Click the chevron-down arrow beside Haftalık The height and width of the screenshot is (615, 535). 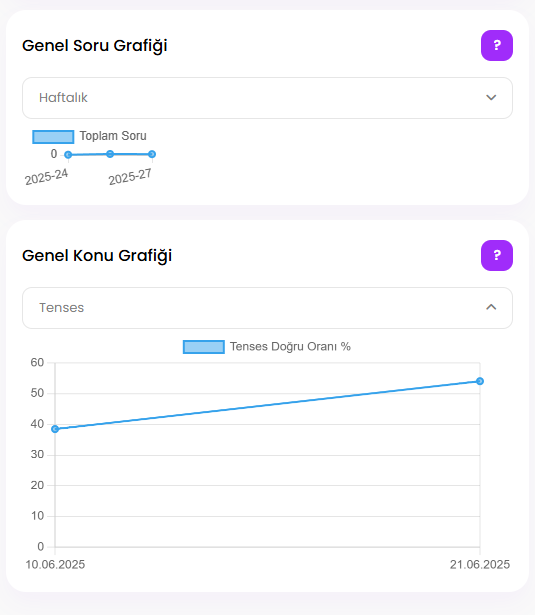click(x=491, y=97)
